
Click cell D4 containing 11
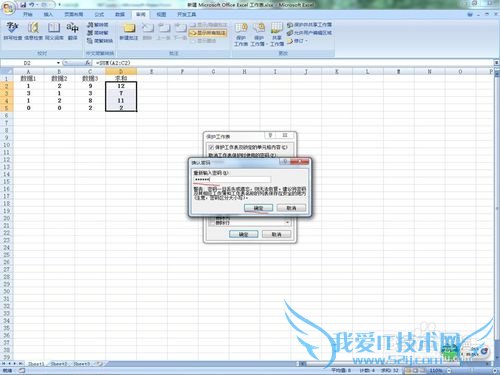tap(121, 101)
